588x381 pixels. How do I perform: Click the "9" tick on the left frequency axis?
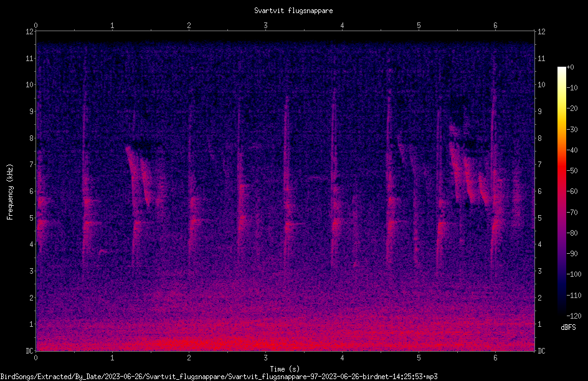tap(31, 112)
